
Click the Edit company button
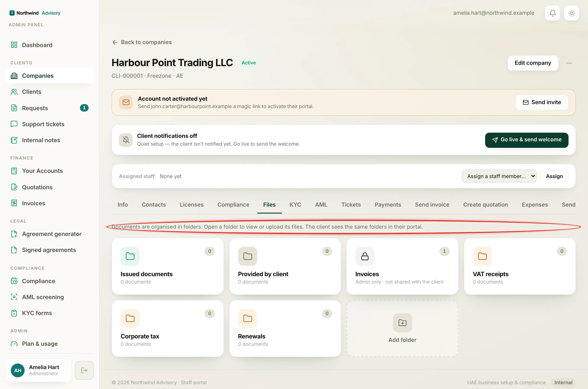(533, 63)
